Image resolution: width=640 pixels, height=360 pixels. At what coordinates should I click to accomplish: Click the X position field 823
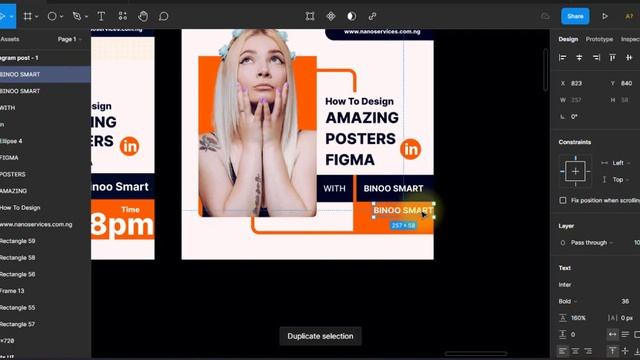pyautogui.click(x=576, y=83)
